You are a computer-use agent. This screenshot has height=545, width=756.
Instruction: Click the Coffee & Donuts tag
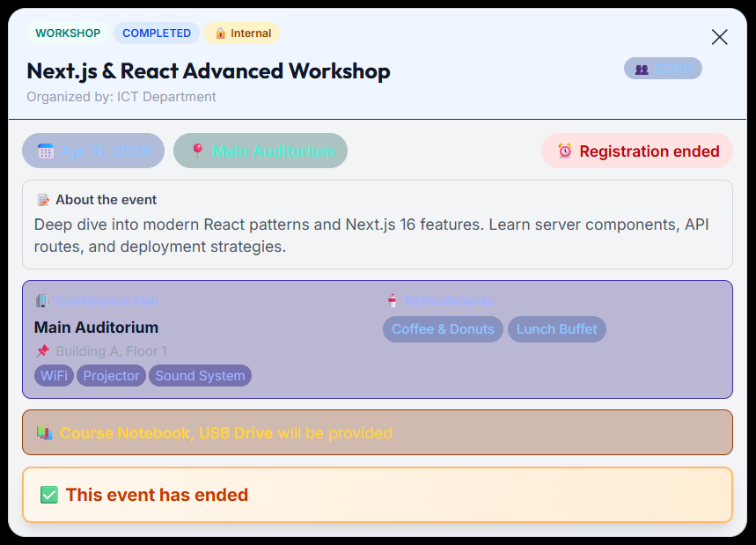(x=443, y=329)
